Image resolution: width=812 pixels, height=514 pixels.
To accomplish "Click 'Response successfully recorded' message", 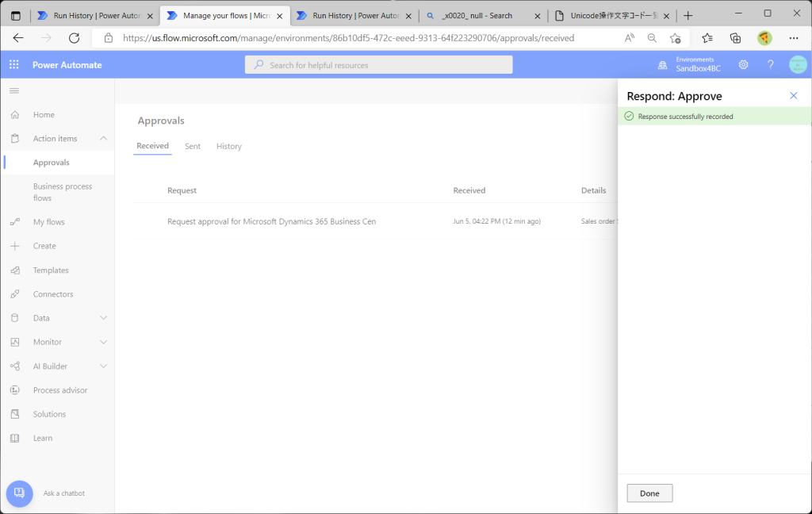I will pyautogui.click(x=685, y=117).
